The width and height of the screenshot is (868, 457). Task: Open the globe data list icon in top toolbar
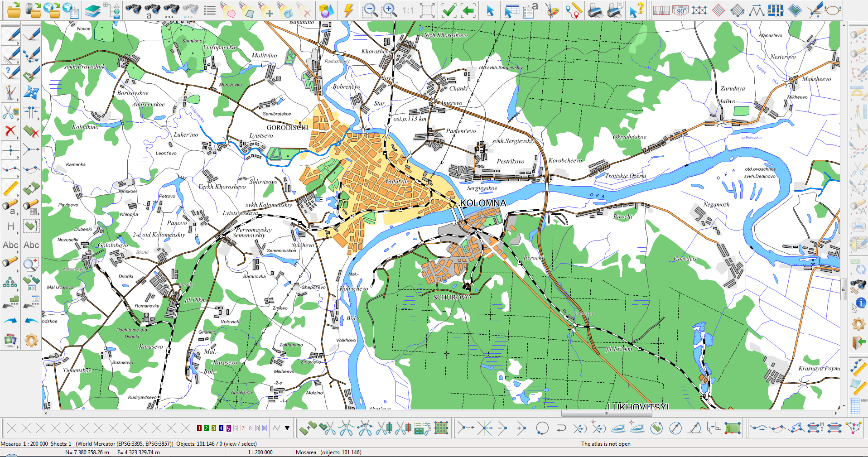coord(71,10)
